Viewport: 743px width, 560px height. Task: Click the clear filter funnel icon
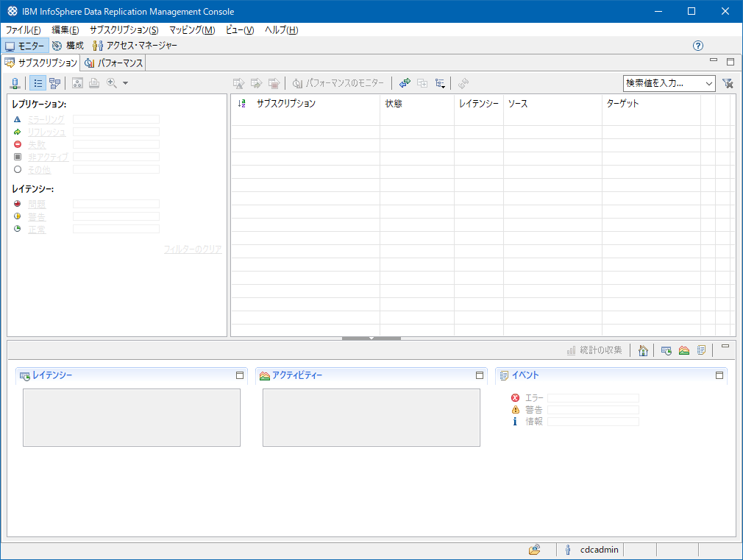tap(728, 83)
